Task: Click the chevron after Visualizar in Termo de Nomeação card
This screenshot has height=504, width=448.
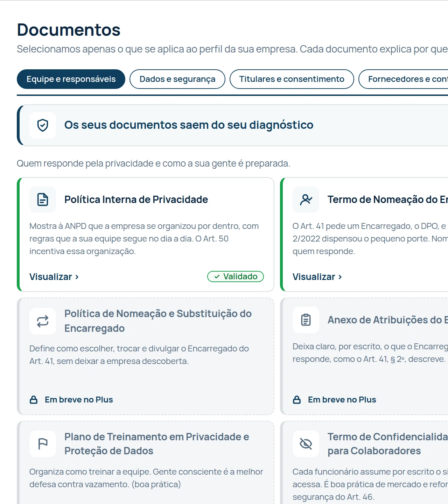Action: coord(340,277)
